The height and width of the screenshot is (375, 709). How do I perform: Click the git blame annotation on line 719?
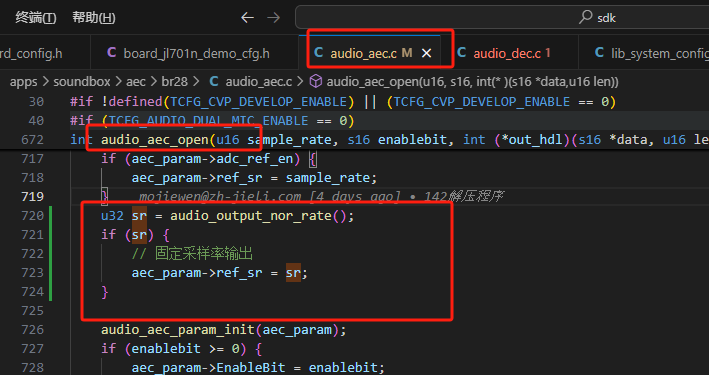pos(321,197)
